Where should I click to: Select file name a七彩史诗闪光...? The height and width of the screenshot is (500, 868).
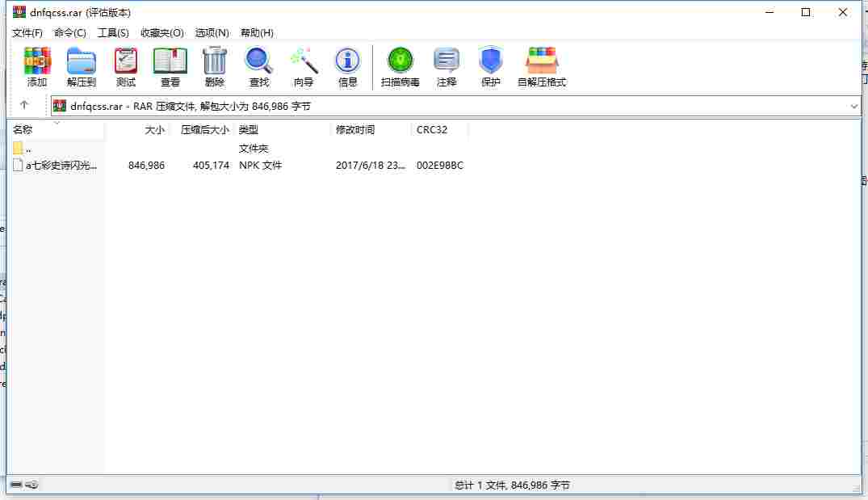61,165
